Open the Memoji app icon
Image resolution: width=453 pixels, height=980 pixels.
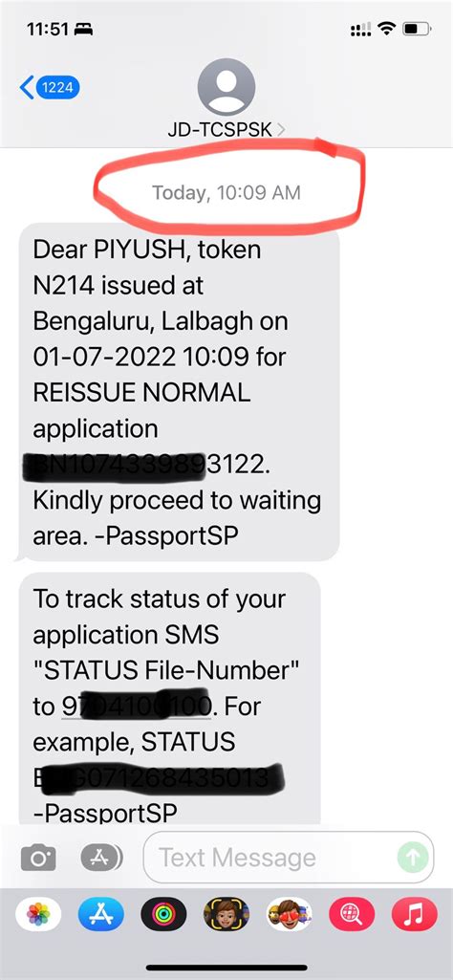[x=226, y=914]
